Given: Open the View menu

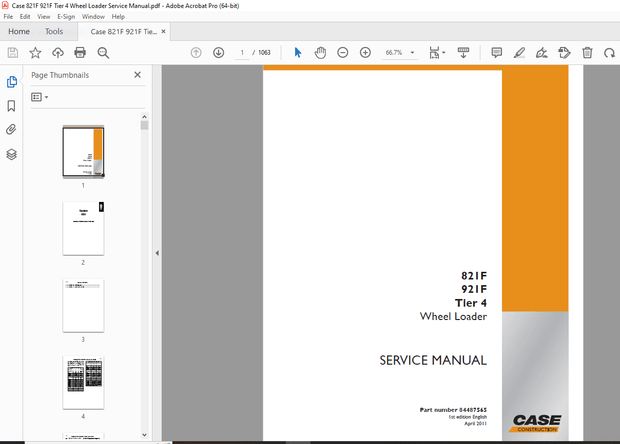Looking at the screenshot, I should click(x=43, y=17).
